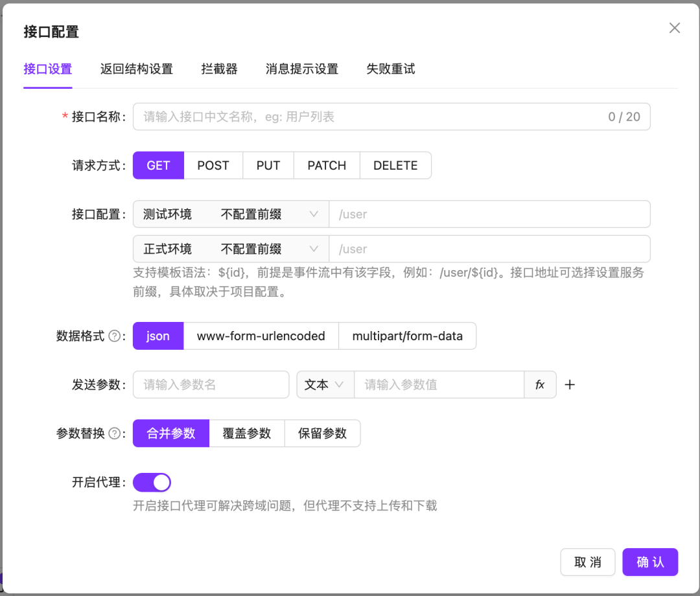Click the plus icon to add parameter
Screen dimensions: 700x596
coord(570,385)
